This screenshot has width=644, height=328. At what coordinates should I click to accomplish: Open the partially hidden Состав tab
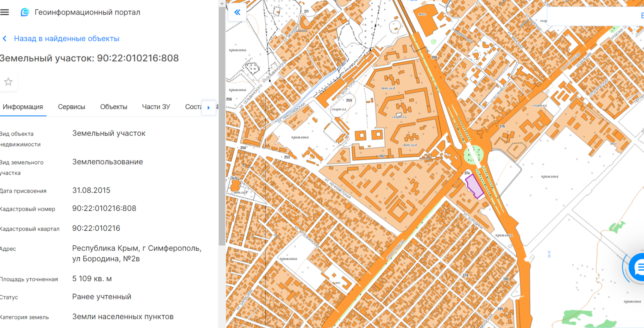point(193,107)
